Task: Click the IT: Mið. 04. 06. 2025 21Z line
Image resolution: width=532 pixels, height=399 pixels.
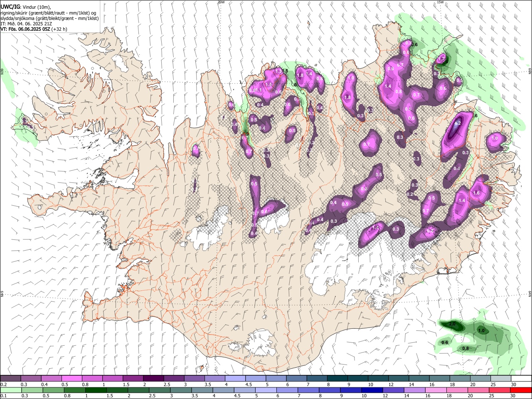Action: tap(26, 24)
